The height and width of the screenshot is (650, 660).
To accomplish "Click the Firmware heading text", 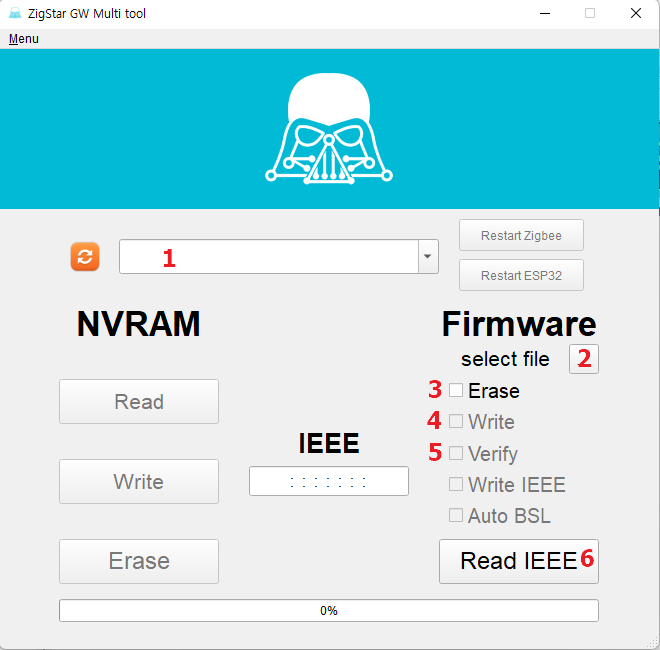I will click(519, 324).
